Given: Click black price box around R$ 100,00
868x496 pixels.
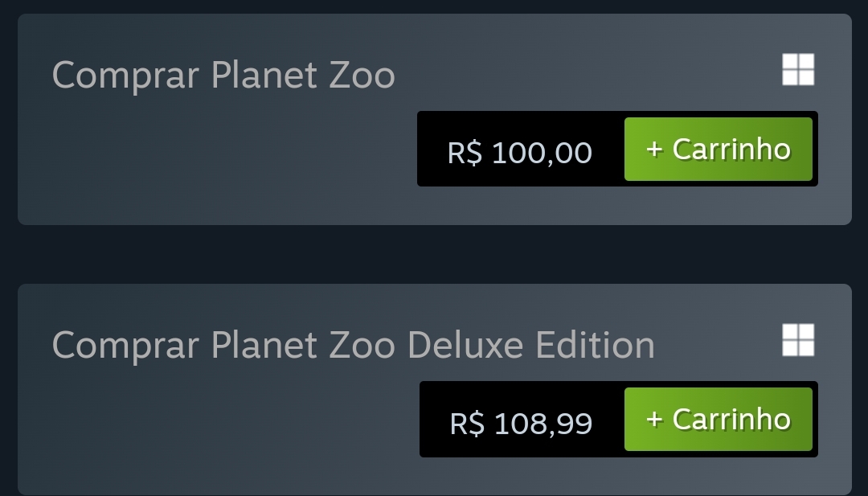Looking at the screenshot, I should (521, 149).
